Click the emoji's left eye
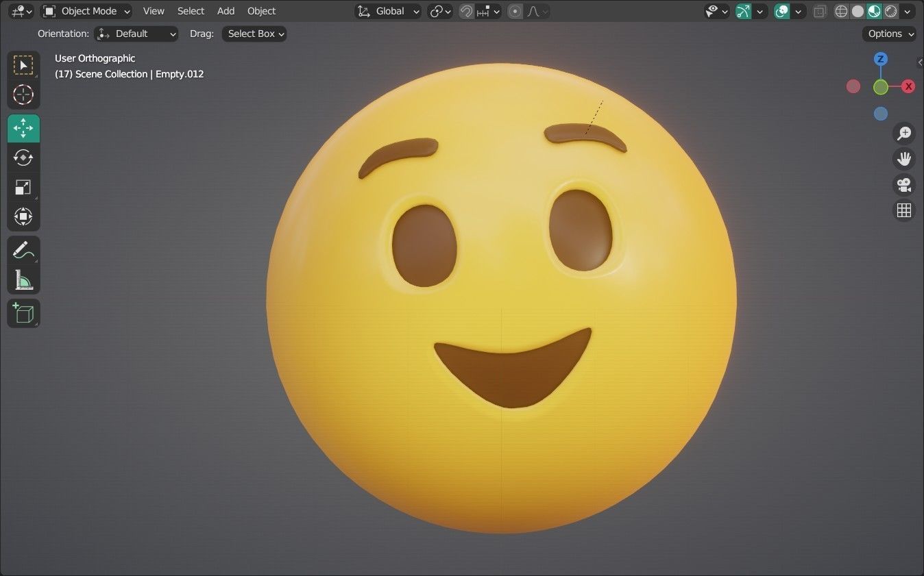This screenshot has height=576, width=924. pyautogui.click(x=424, y=245)
